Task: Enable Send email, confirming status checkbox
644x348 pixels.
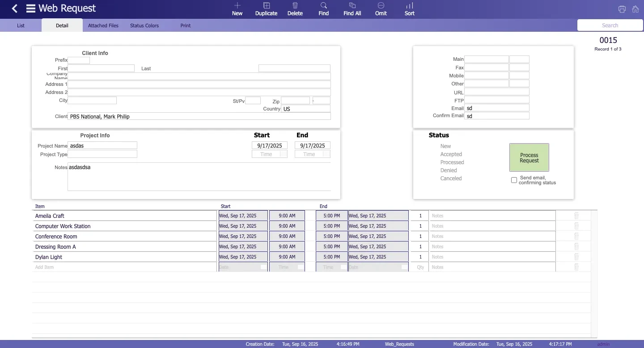Action: [514, 180]
